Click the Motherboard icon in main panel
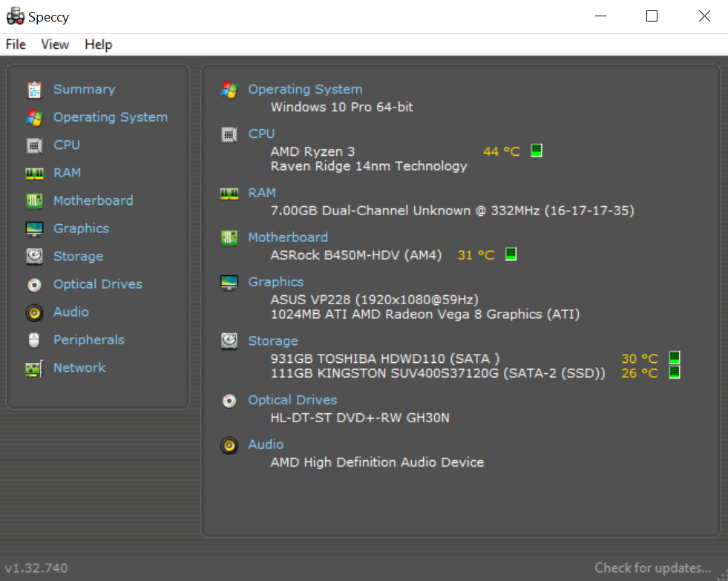This screenshot has height=581, width=728. click(x=229, y=238)
